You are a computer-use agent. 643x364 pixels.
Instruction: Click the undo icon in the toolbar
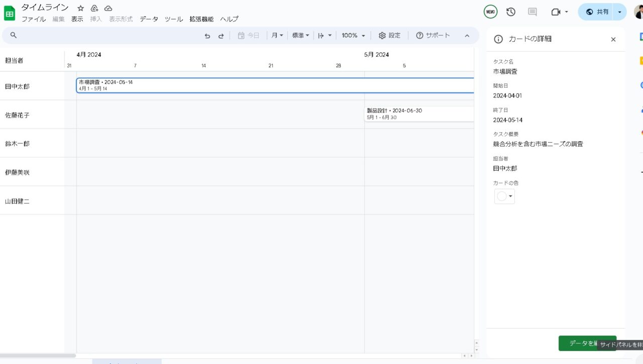207,35
